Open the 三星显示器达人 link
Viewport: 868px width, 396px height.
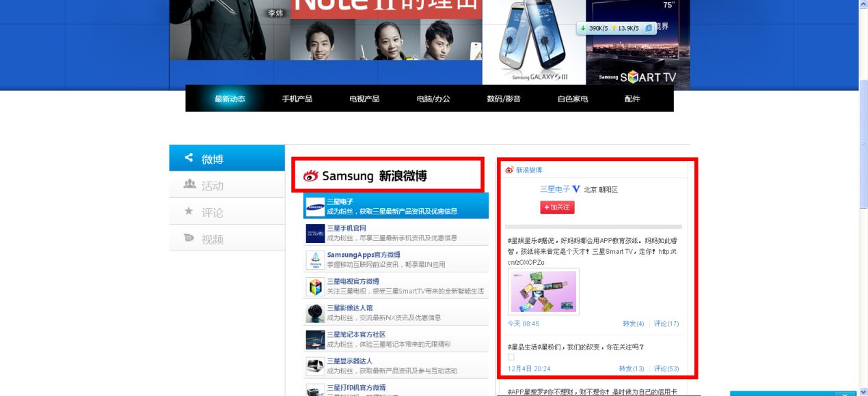tap(350, 361)
